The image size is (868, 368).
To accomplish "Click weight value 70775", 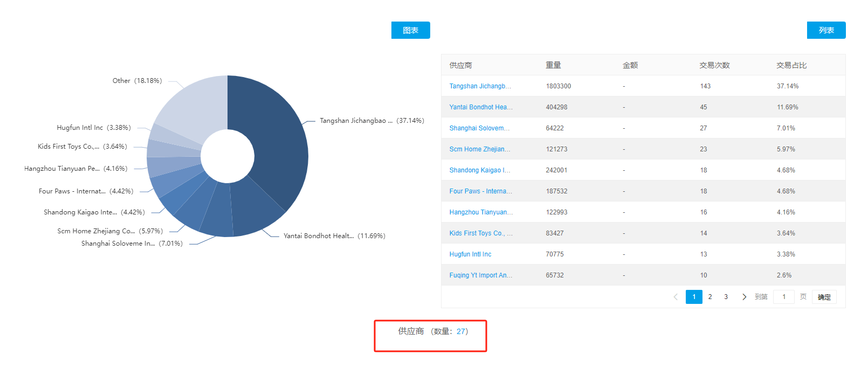I will click(x=555, y=254).
